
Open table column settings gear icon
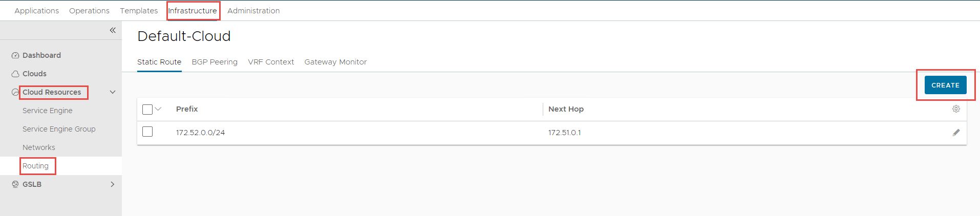pos(956,109)
